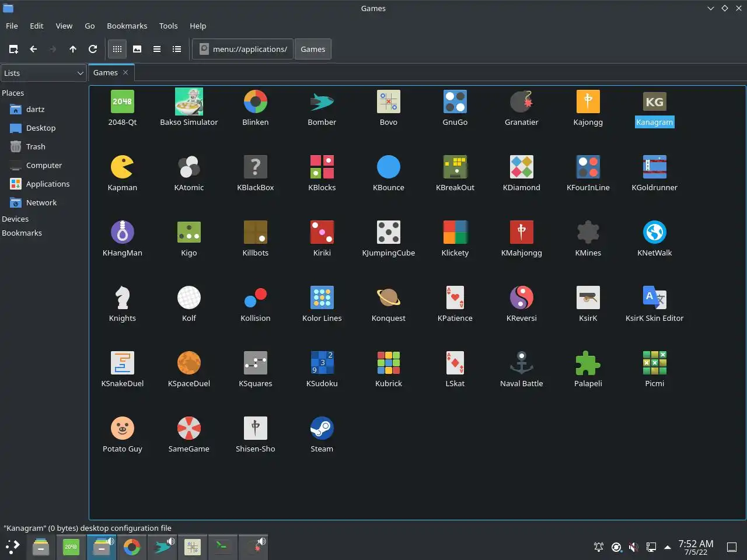This screenshot has width=747, height=560.
Task: Select the KSudoku icon
Action: (x=322, y=363)
